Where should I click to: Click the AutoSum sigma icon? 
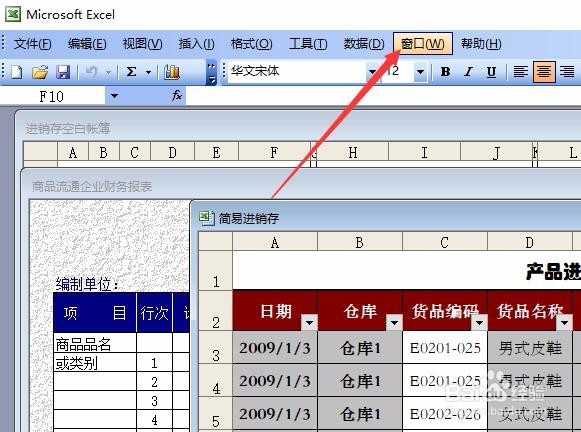[131, 72]
